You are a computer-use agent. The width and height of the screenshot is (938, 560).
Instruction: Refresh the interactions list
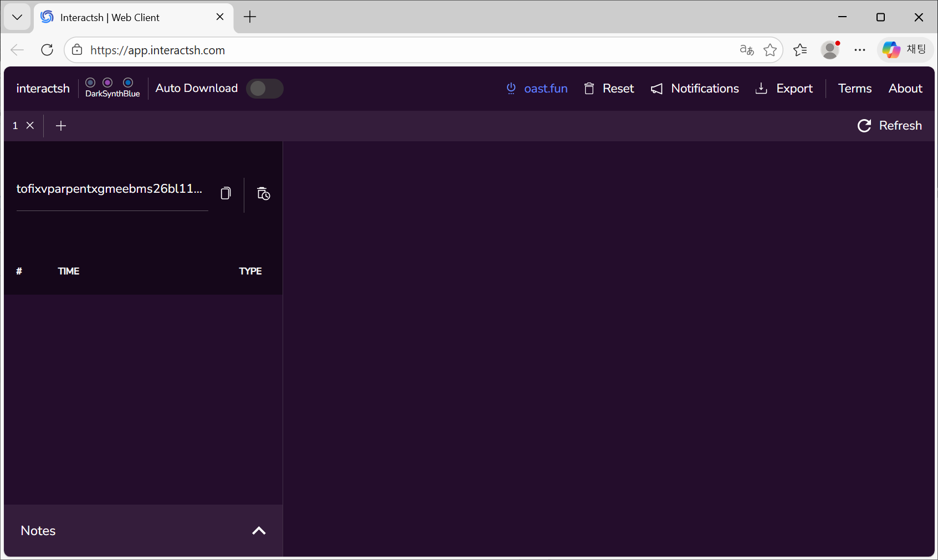[890, 126]
